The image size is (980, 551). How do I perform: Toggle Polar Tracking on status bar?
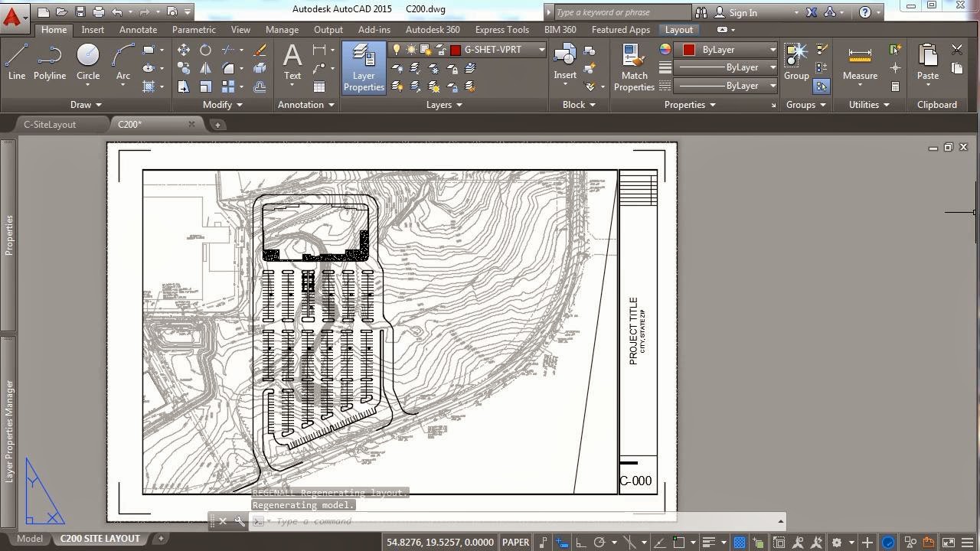pos(599,543)
